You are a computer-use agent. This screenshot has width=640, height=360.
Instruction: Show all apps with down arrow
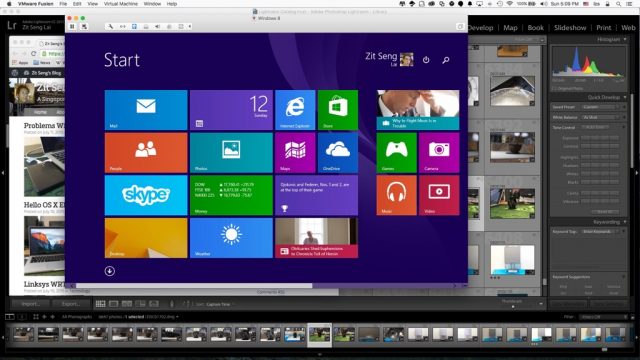(109, 271)
